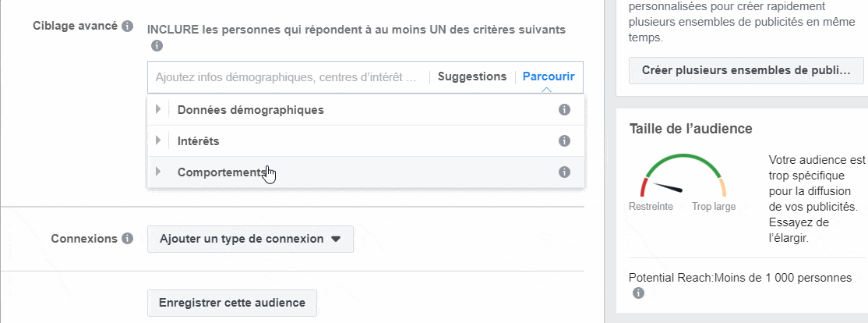Click info icon under Potential Reach
Screen dimensions: 868x323
(638, 293)
